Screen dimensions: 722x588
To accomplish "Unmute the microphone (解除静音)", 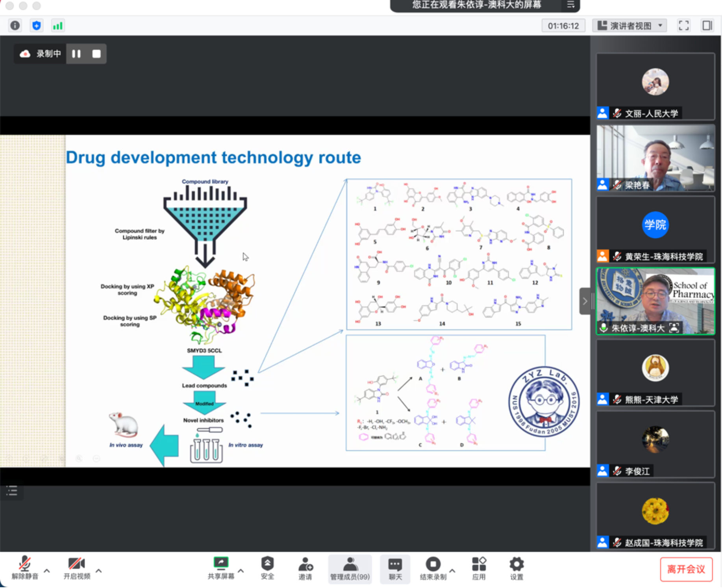I will pyautogui.click(x=25, y=568).
